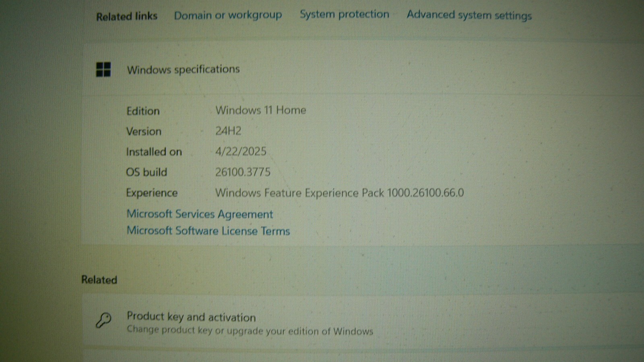Click the Version label
644x362 pixels.
(144, 132)
